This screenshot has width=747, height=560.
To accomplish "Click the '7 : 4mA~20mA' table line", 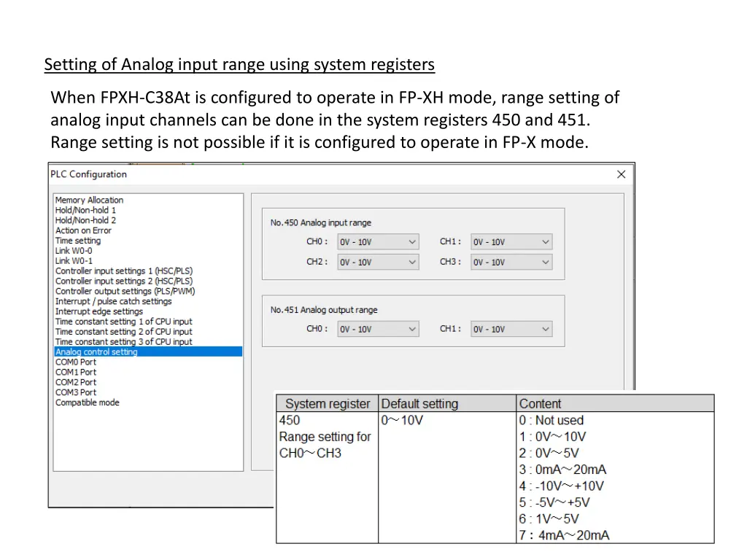I will (x=564, y=535).
